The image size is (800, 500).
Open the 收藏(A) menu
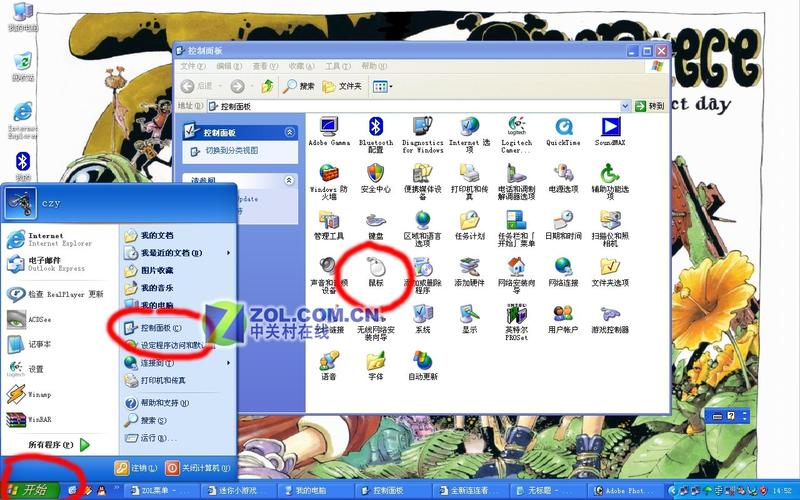pos(302,66)
